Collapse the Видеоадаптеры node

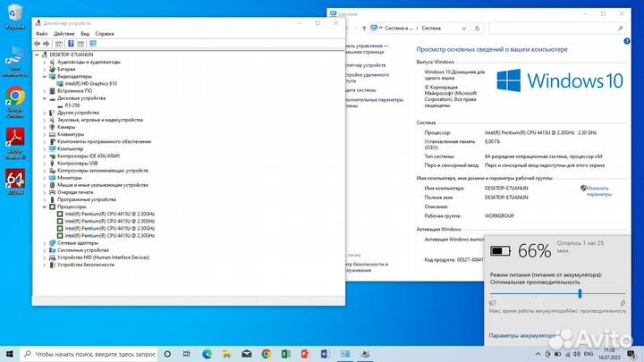pyautogui.click(x=45, y=76)
